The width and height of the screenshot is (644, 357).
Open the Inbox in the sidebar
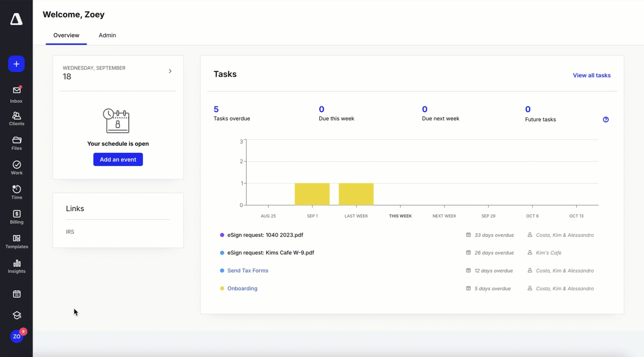(16, 94)
